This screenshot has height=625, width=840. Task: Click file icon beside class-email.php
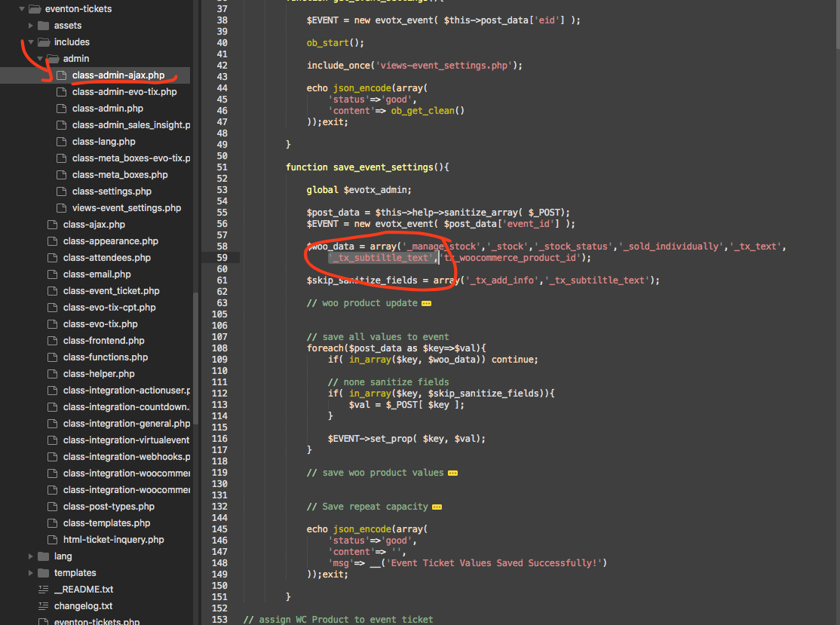click(53, 274)
